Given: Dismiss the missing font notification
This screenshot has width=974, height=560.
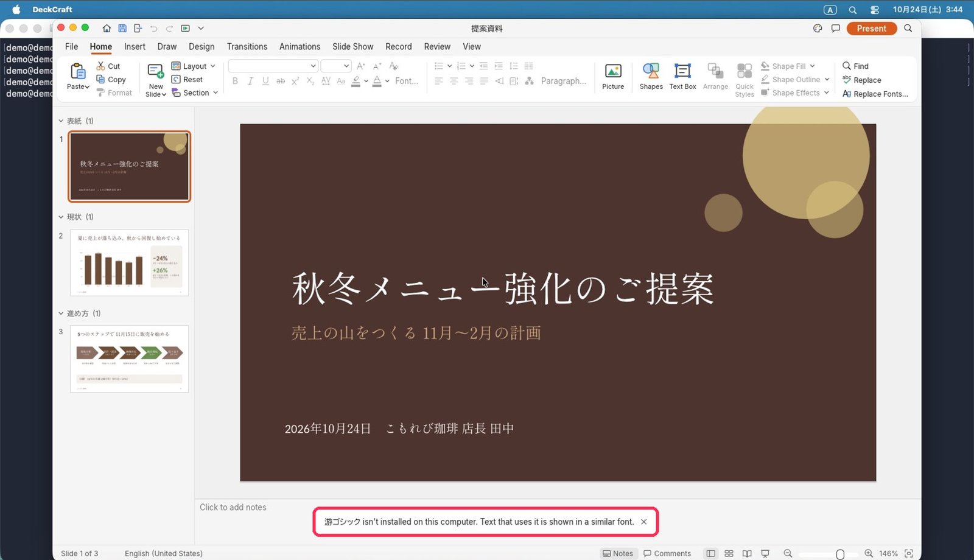Looking at the screenshot, I should [x=643, y=522].
